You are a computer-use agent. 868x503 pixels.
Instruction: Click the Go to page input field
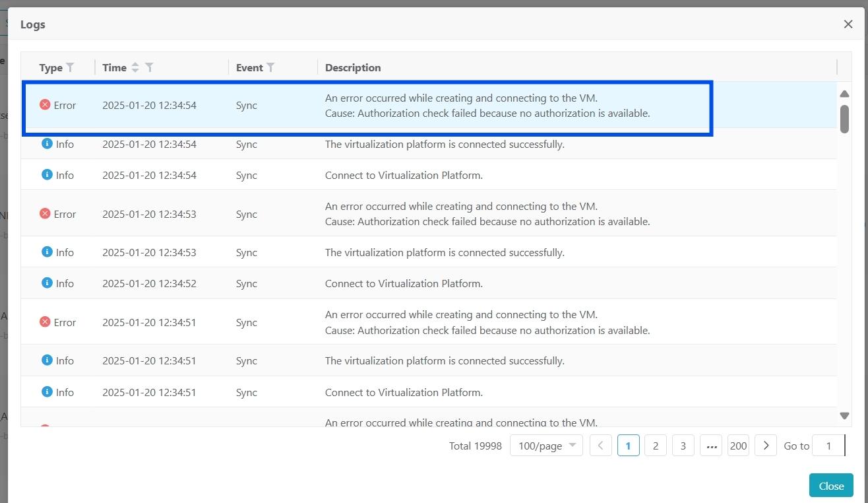(829, 446)
